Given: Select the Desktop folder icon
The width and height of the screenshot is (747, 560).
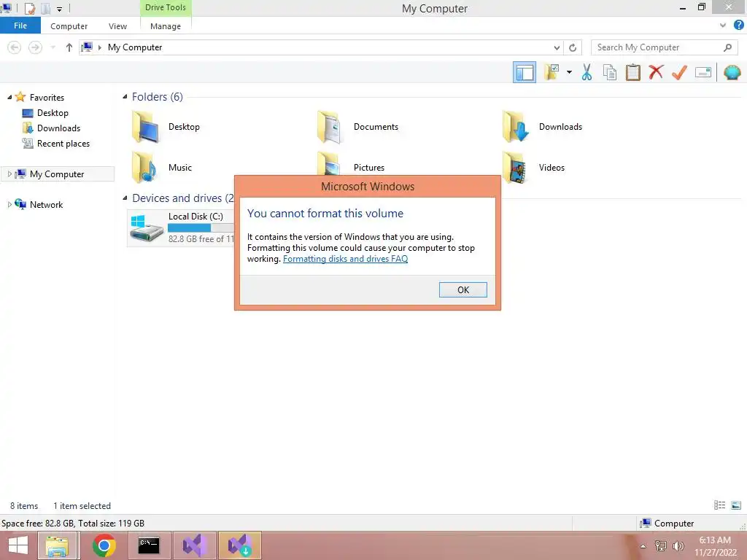Looking at the screenshot, I should click(145, 127).
